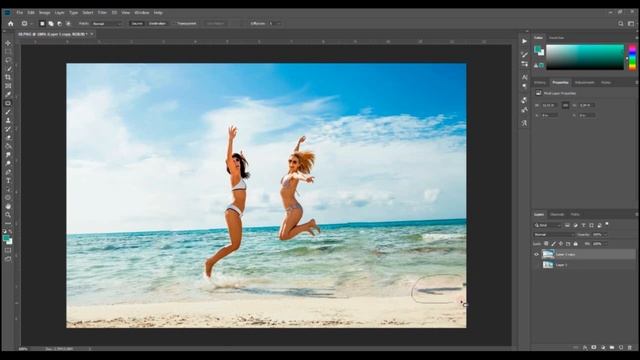The height and width of the screenshot is (360, 640).
Task: Click the Home icon in options bar
Action: (x=11, y=24)
